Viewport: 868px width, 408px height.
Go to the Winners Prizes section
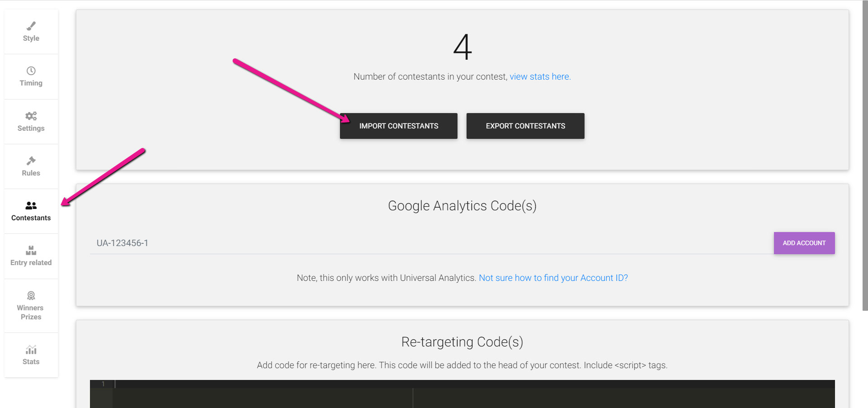(x=31, y=306)
